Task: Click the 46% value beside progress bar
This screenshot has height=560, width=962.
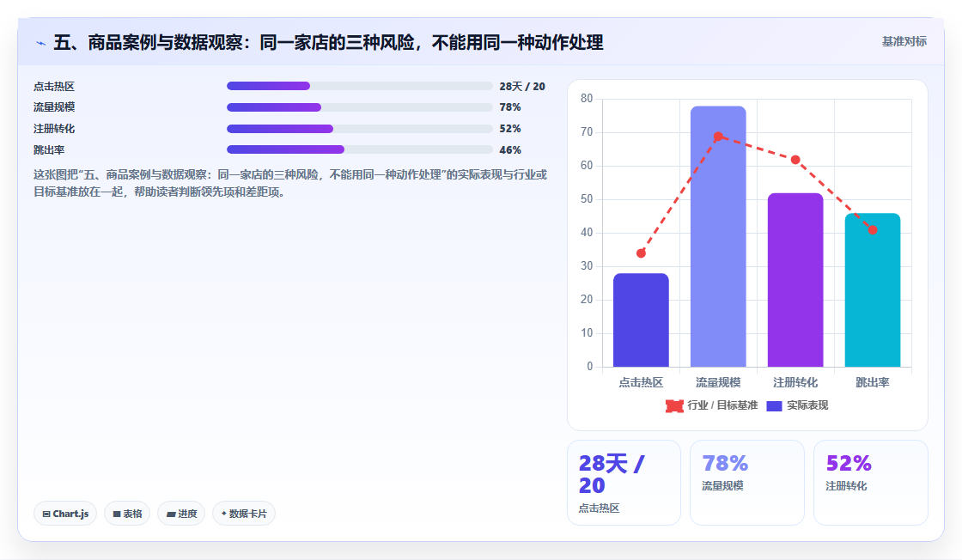Action: (510, 150)
